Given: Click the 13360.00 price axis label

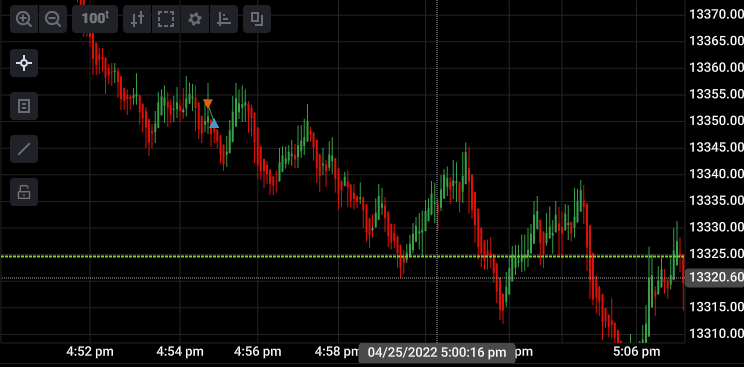Looking at the screenshot, I should point(716,68).
